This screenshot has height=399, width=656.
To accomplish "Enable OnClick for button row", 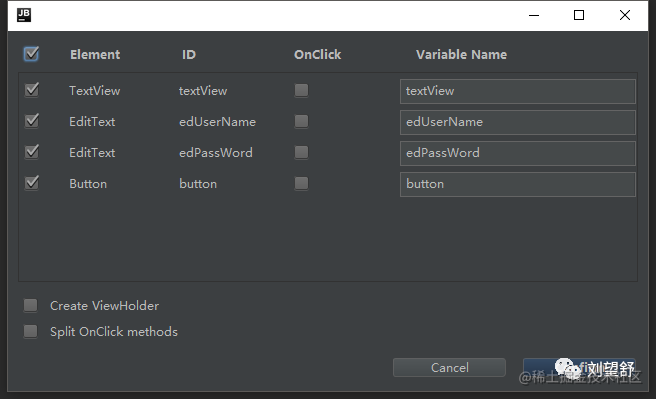I will point(301,183).
